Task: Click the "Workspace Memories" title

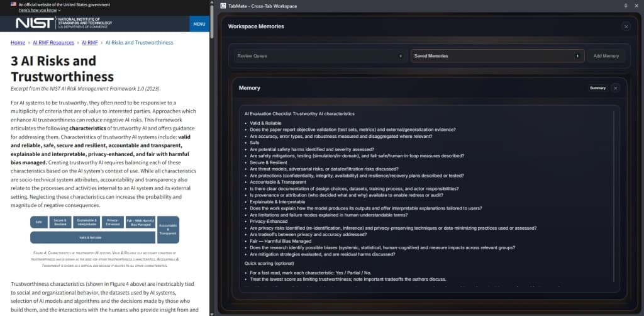Action: pyautogui.click(x=256, y=26)
